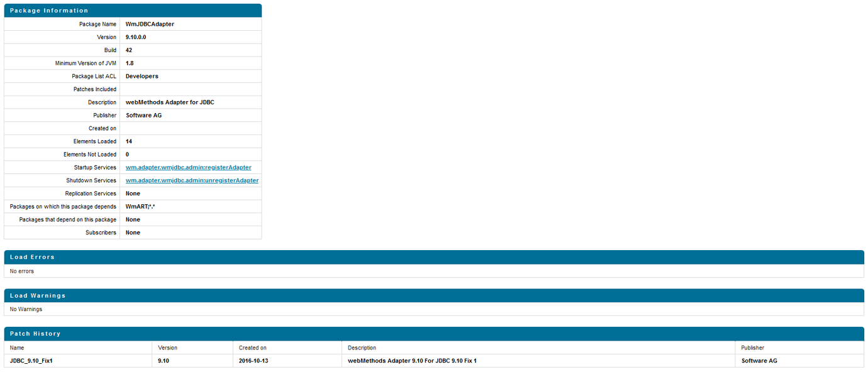Click the patch creation date 2016-10-13
Screen dimensions: 868x372
click(253, 361)
